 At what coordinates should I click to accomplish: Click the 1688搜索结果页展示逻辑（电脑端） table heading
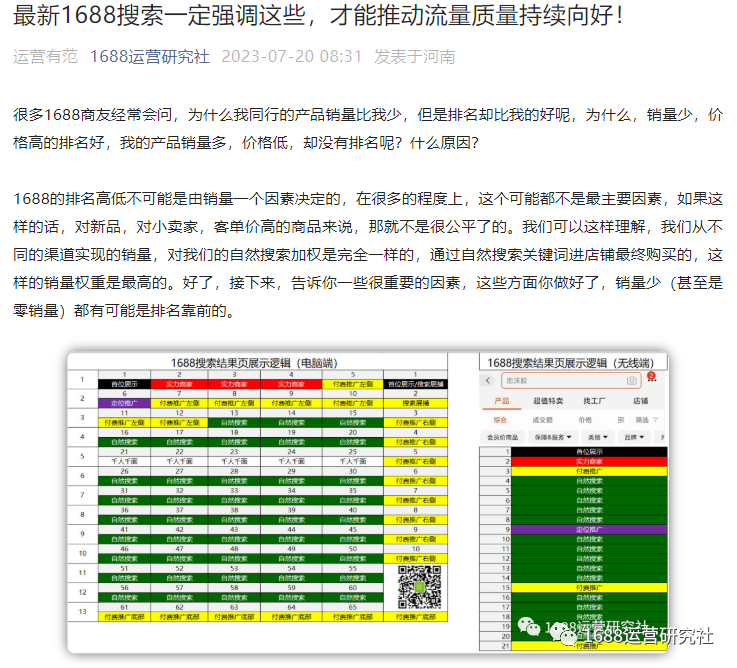point(254,363)
